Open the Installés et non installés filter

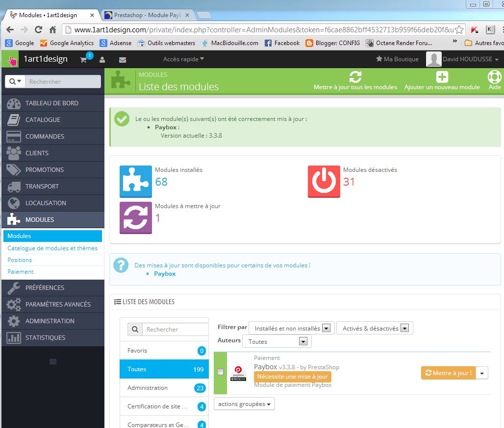[292, 328]
